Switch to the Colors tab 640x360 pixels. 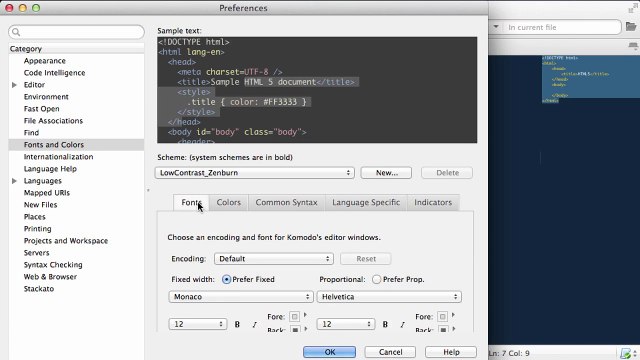(229, 202)
